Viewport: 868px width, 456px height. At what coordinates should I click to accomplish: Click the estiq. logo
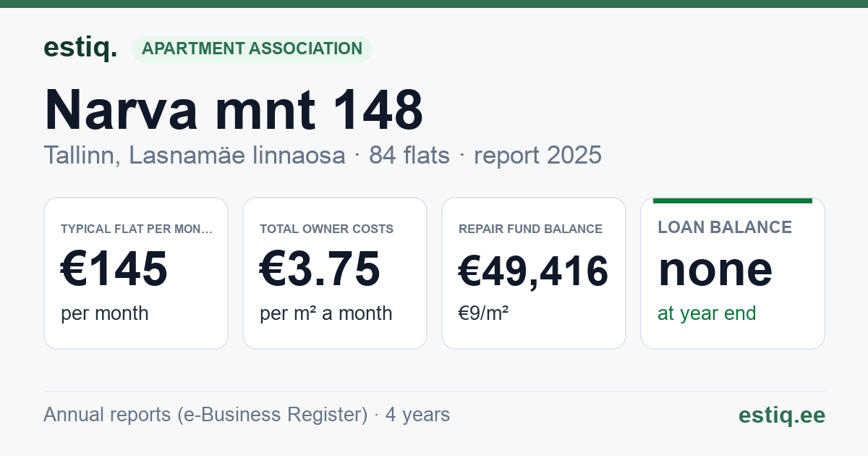coord(80,48)
